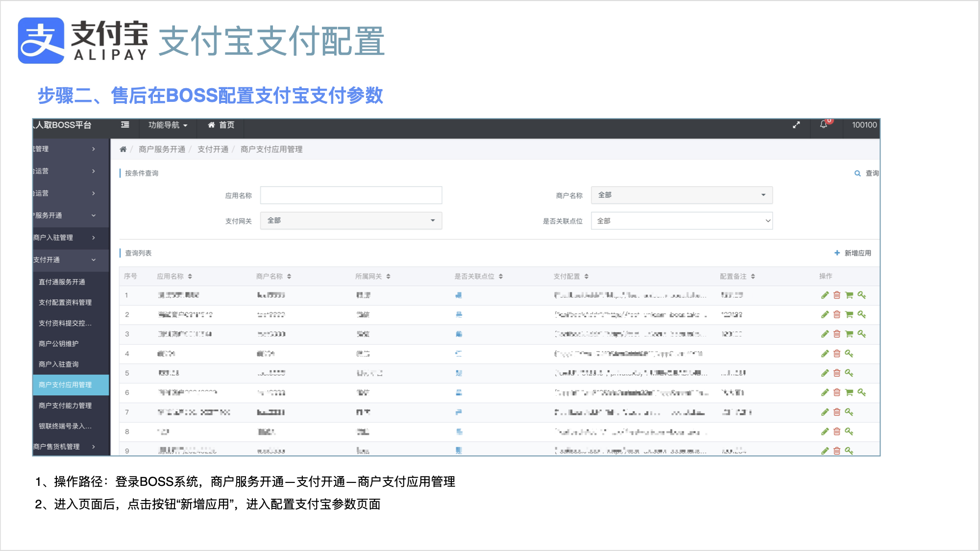Click the key icon in row 2
Viewport: 980px width, 551px height.
tap(862, 314)
